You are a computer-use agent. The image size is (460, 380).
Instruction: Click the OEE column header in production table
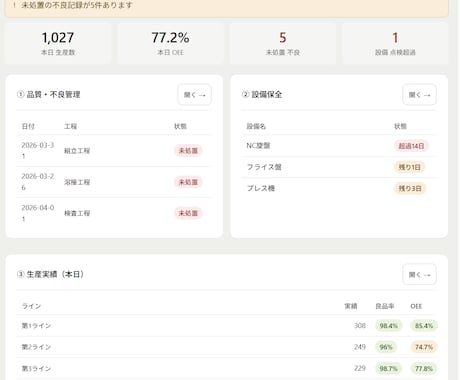coord(416,306)
